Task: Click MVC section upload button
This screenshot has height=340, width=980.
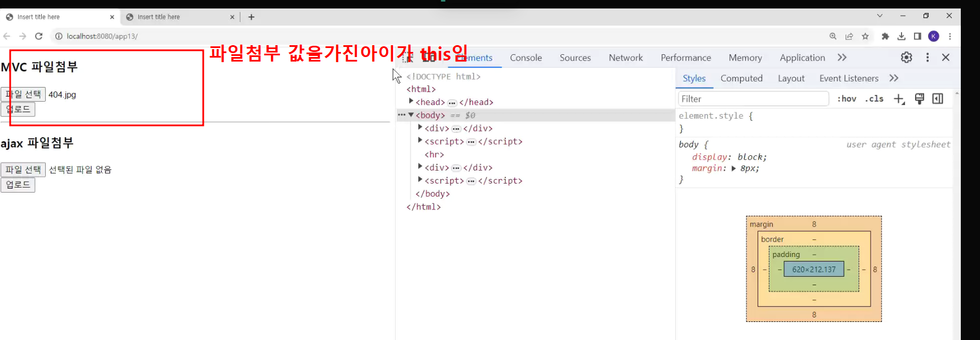Action: click(18, 109)
